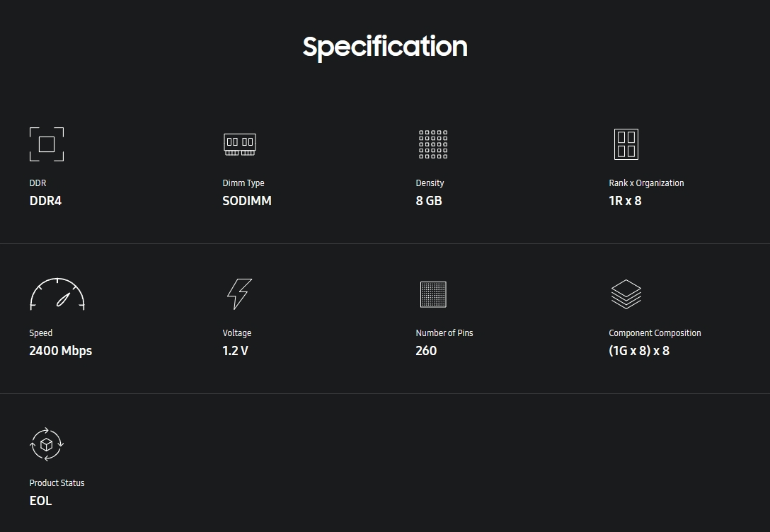Click the 2400 Mbps speed value

(60, 351)
